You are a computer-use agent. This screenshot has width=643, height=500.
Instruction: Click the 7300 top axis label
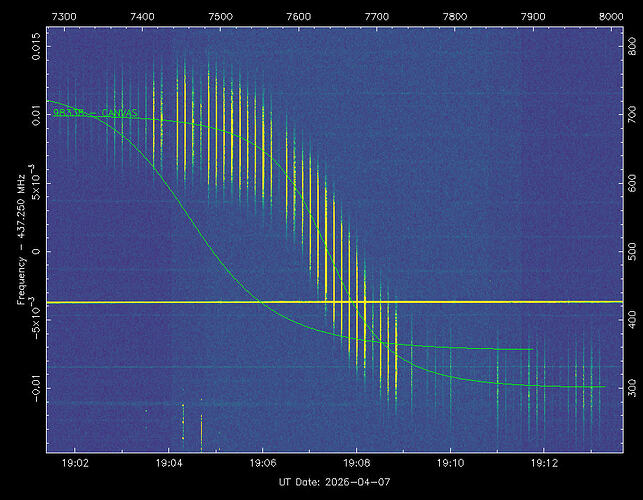[64, 17]
